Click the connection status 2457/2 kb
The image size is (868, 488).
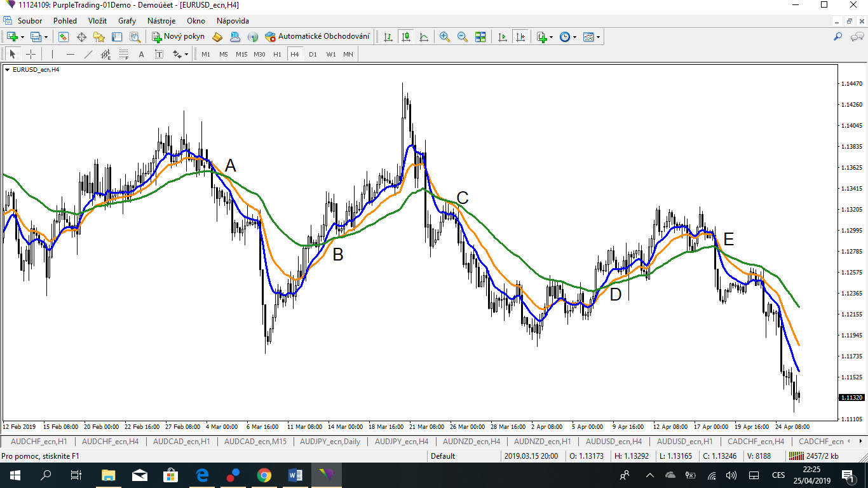814,456
